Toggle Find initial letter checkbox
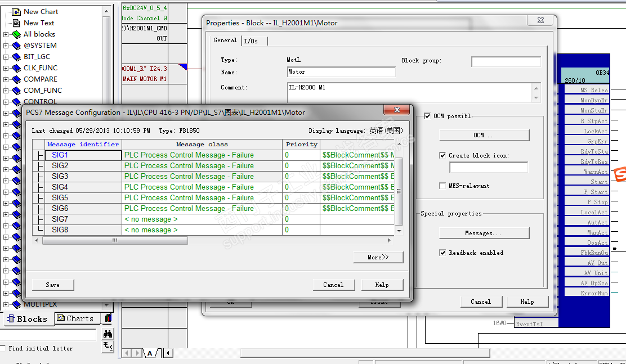The image size is (626, 364). click(x=3, y=348)
